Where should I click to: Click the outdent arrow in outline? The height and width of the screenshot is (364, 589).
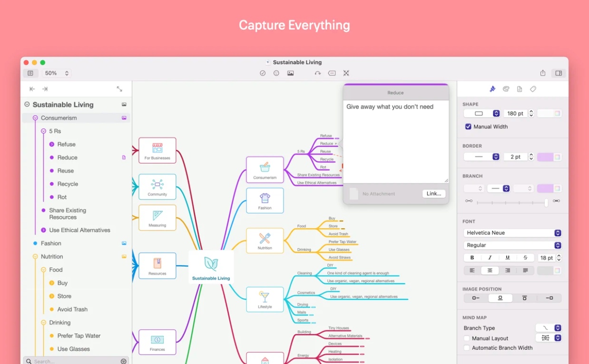pyautogui.click(x=32, y=89)
